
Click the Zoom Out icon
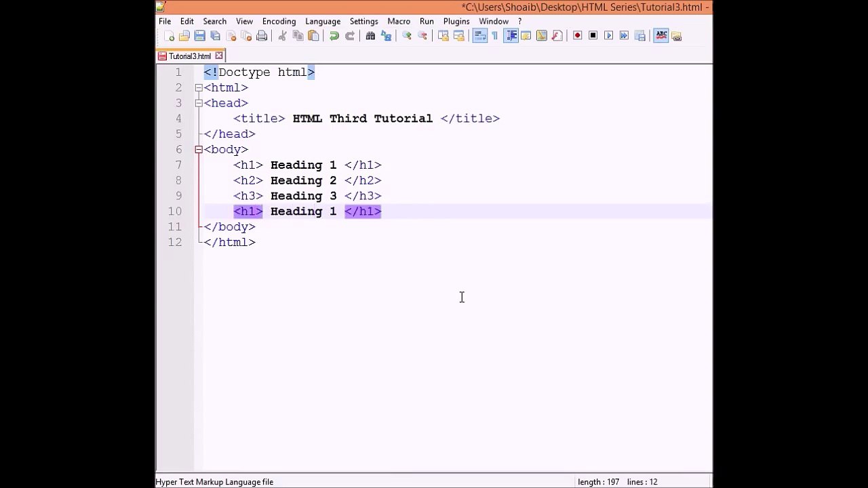pyautogui.click(x=422, y=36)
